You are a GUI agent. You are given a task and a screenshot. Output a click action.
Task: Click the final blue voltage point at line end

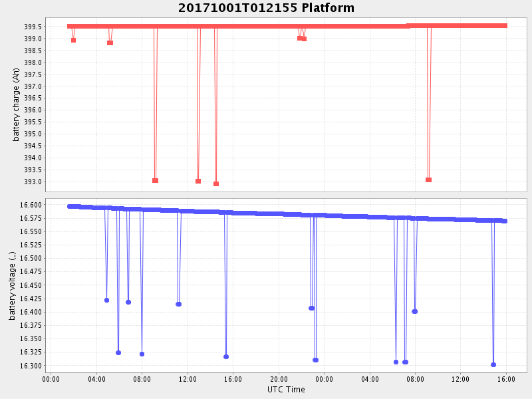click(505, 221)
